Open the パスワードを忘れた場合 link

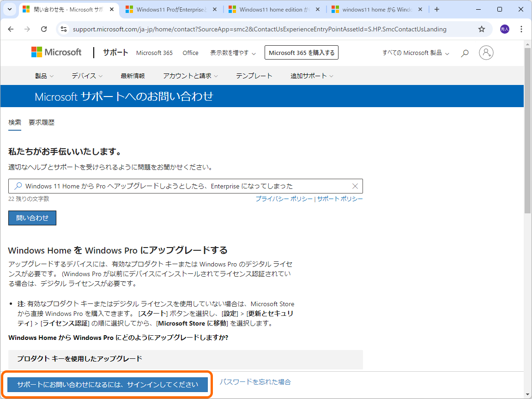click(x=255, y=382)
